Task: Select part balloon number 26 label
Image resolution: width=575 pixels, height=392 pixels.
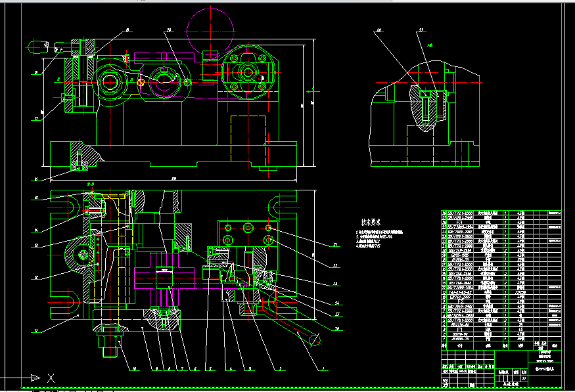Action: (337, 328)
